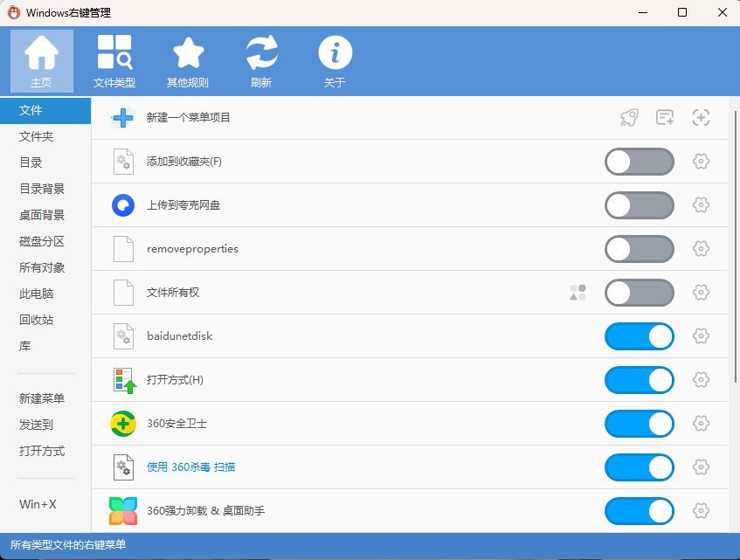Viewport: 740px width, 560px height.
Task: Select 文件 in the sidebar
Action: coord(45,110)
